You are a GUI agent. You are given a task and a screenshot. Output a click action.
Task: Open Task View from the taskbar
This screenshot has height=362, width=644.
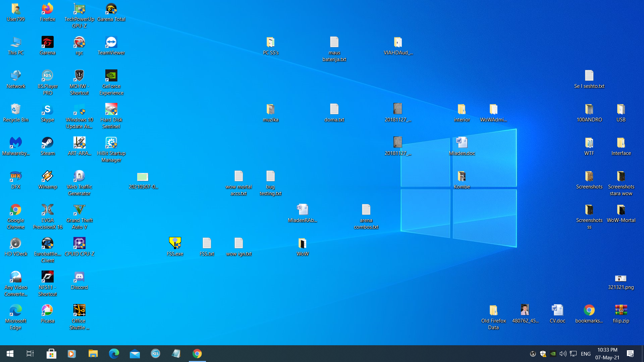30,354
